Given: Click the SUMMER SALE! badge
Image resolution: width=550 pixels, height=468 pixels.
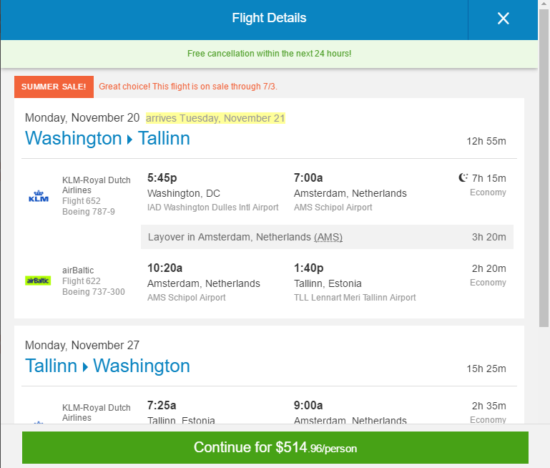Looking at the screenshot, I should (x=54, y=87).
